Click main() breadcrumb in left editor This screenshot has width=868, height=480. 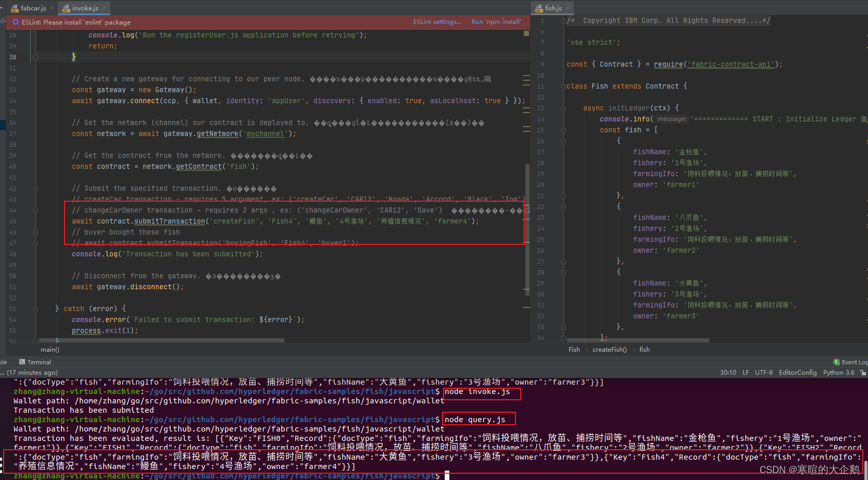click(x=50, y=350)
